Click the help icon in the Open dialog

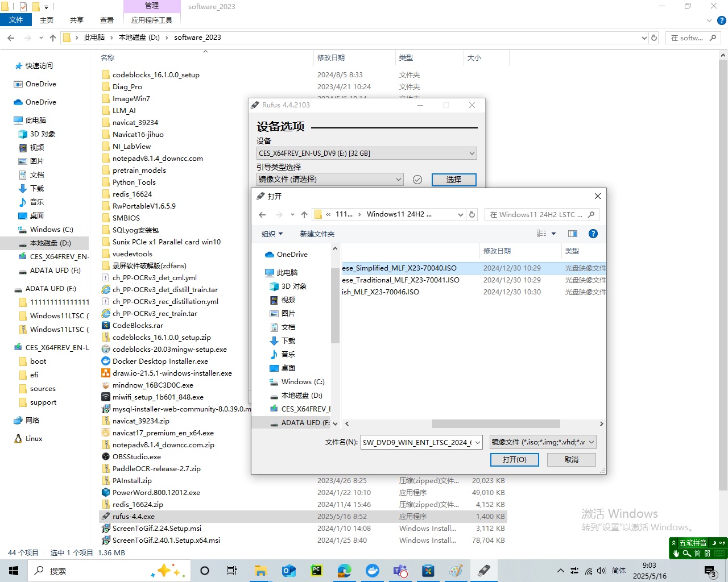pyautogui.click(x=593, y=234)
